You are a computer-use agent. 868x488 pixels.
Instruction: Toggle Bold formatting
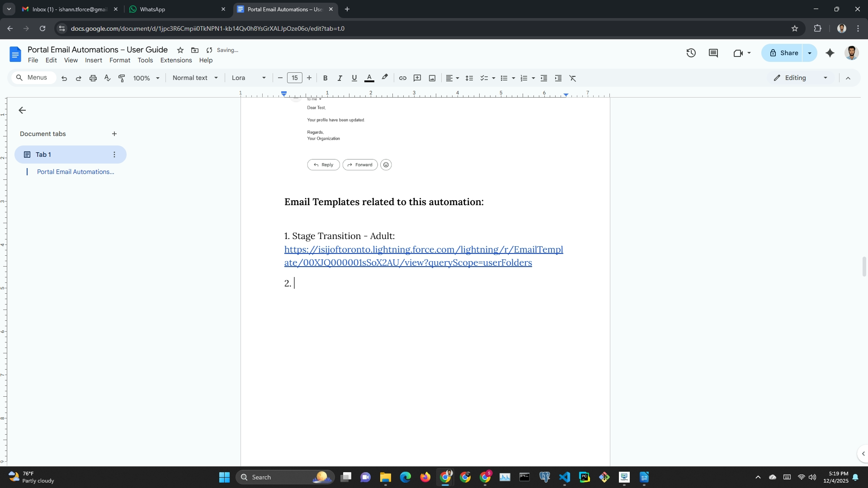[325, 78]
